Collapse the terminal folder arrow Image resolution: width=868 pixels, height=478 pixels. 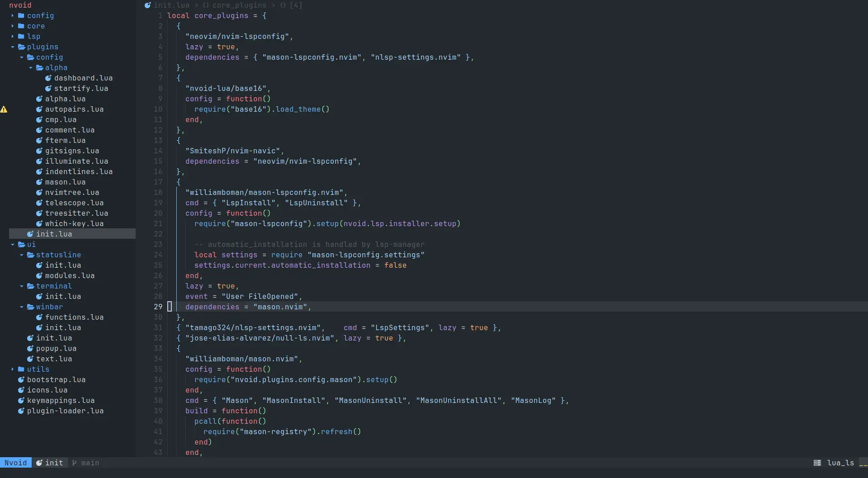coord(22,286)
